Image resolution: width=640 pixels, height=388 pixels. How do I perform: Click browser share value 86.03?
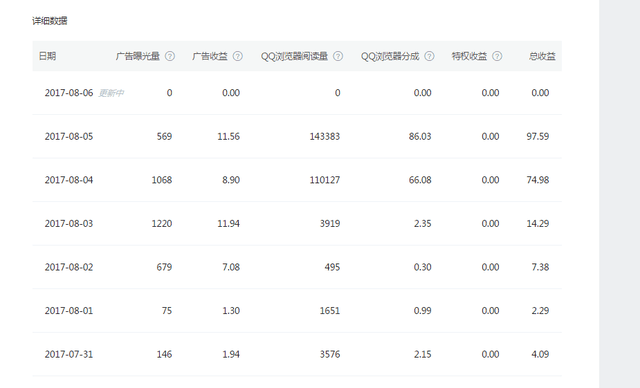pyautogui.click(x=420, y=137)
